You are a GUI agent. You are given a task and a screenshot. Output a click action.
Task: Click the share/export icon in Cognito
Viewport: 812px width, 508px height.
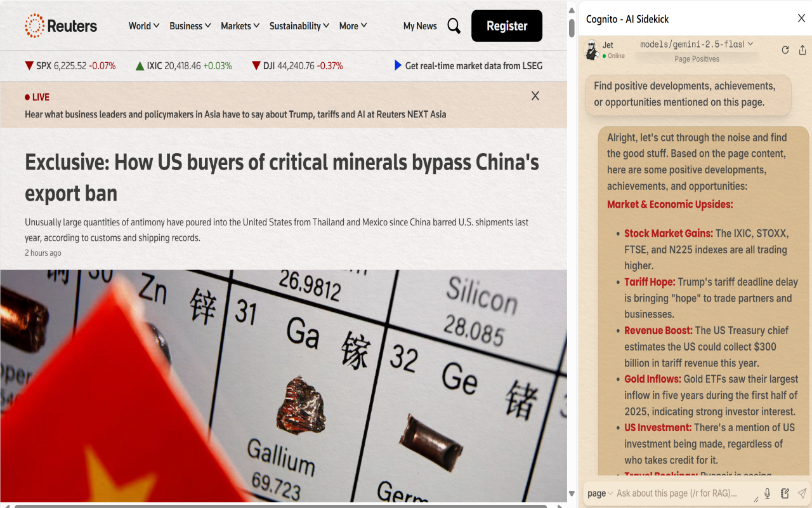pyautogui.click(x=802, y=50)
